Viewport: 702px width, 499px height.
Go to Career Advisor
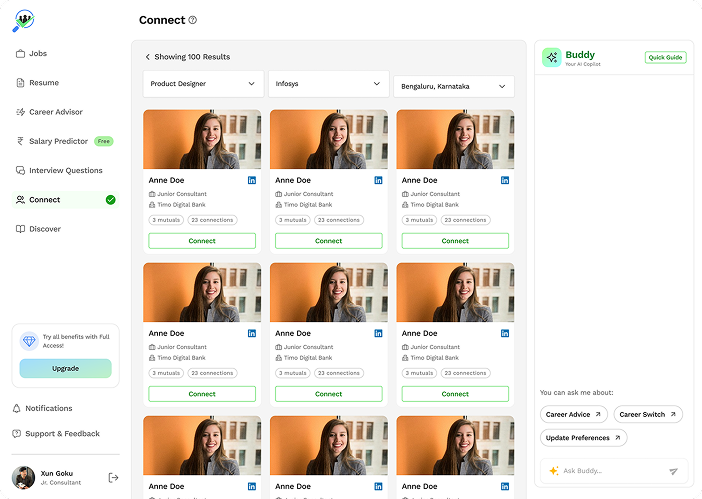pyautogui.click(x=49, y=112)
